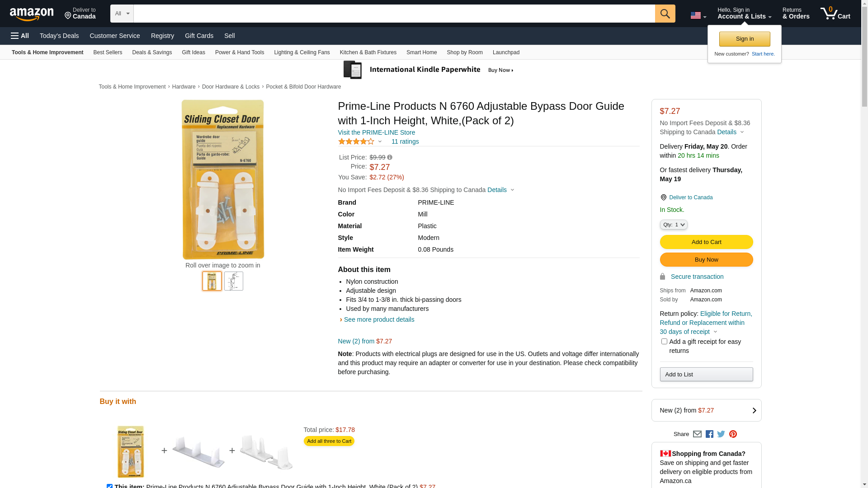868x488 pixels.
Task: Uncheck the This item checkbox
Action: 109,486
